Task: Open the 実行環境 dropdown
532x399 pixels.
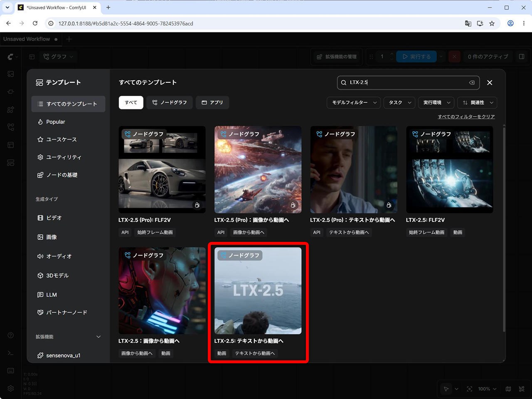Action: (436, 103)
